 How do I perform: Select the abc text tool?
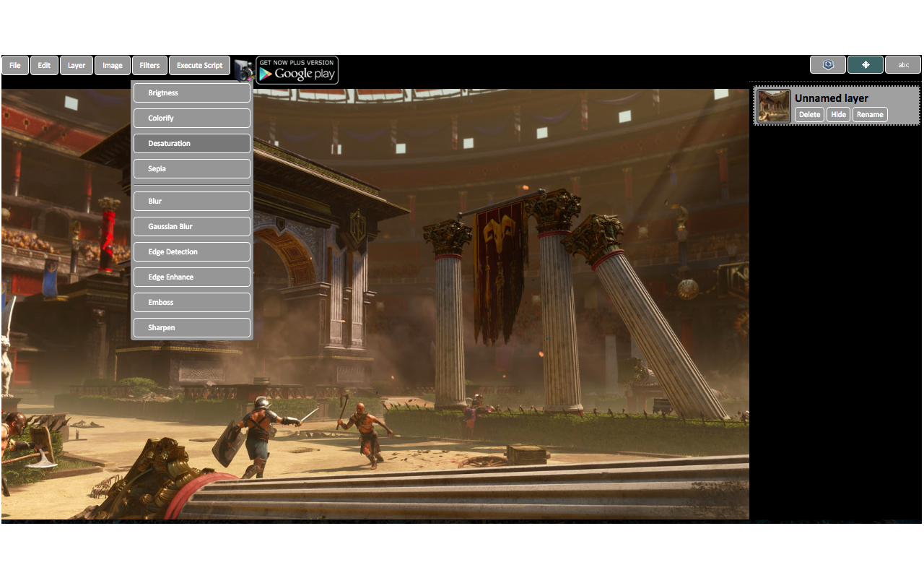click(903, 65)
